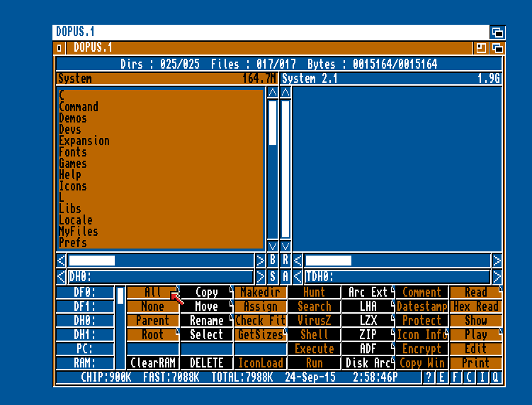Click the ZIP archive button

pyautogui.click(x=368, y=335)
